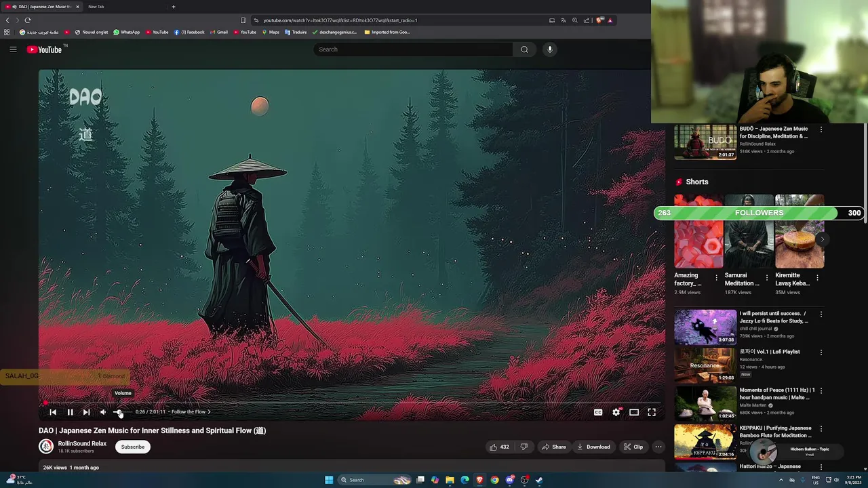Click the YouTube search magnifier button
This screenshot has height=488, width=868.
click(524, 49)
